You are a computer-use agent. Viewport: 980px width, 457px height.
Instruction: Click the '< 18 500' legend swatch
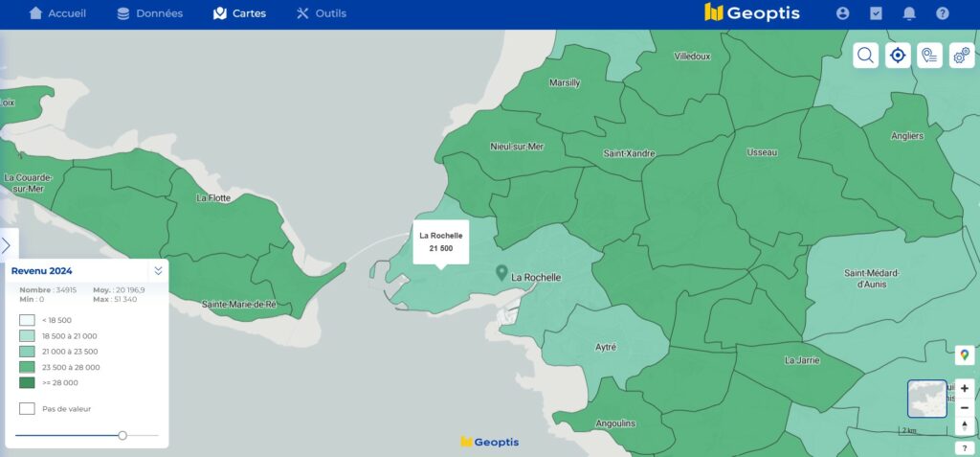pos(27,320)
